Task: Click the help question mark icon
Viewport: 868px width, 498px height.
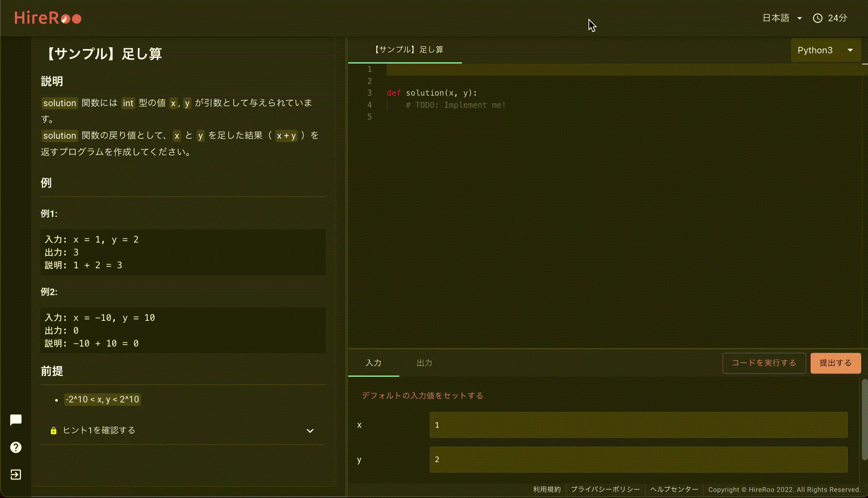Action: (x=15, y=447)
